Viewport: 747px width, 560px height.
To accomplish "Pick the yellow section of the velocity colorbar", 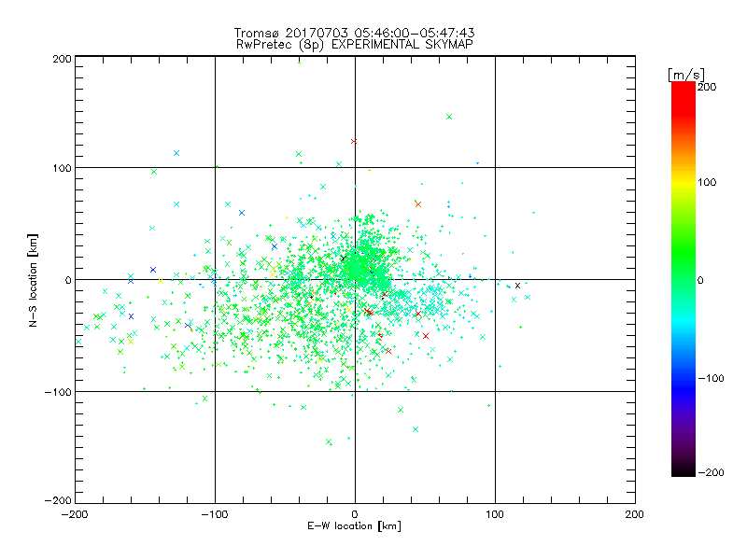I will coord(684,182).
